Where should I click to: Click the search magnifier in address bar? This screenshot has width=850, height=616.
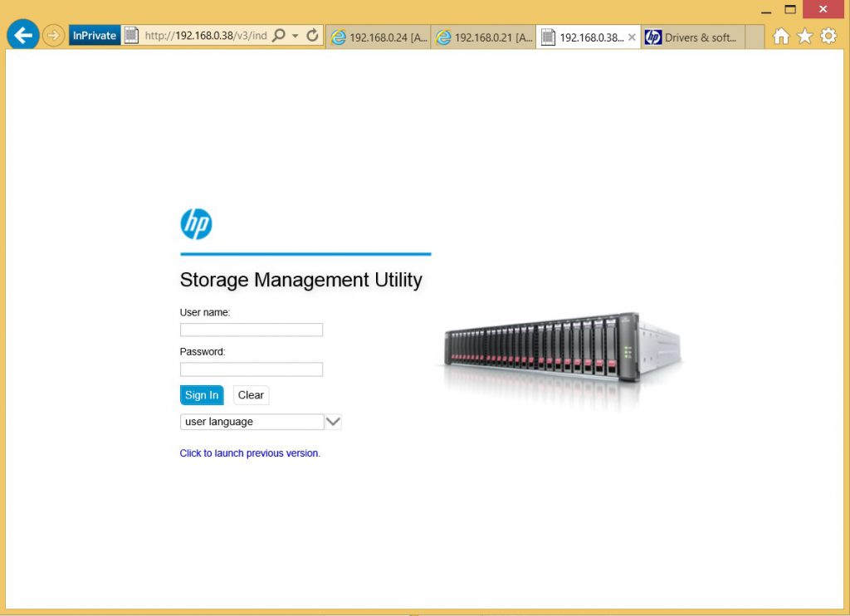point(279,36)
